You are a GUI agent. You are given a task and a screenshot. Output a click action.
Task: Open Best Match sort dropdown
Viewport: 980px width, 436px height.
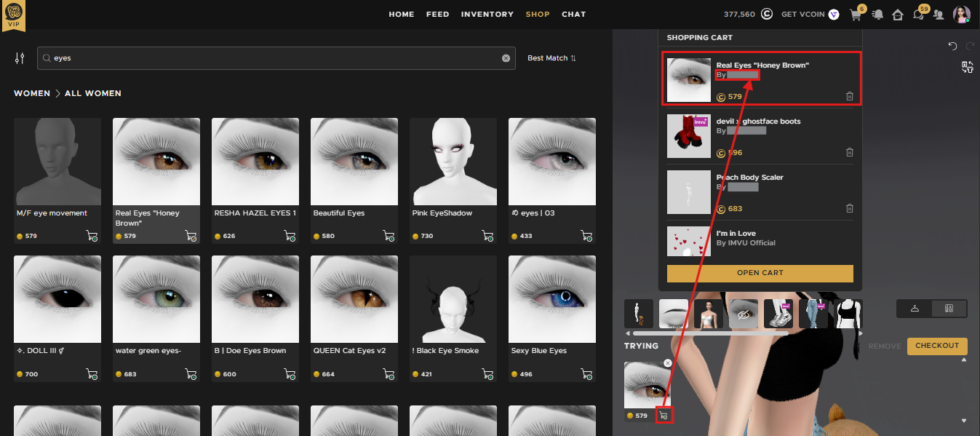pyautogui.click(x=551, y=58)
